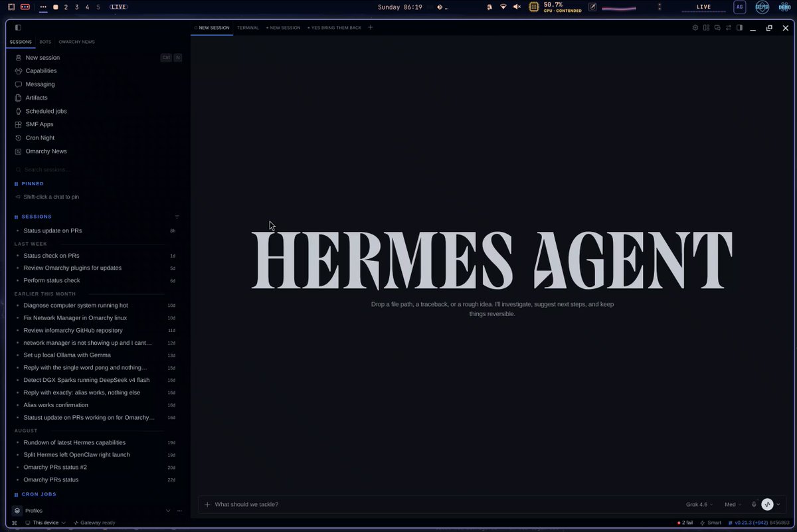Image resolution: width=797 pixels, height=532 pixels.
Task: Click the keyboard shortcut icon in status bar
Action: (15, 523)
